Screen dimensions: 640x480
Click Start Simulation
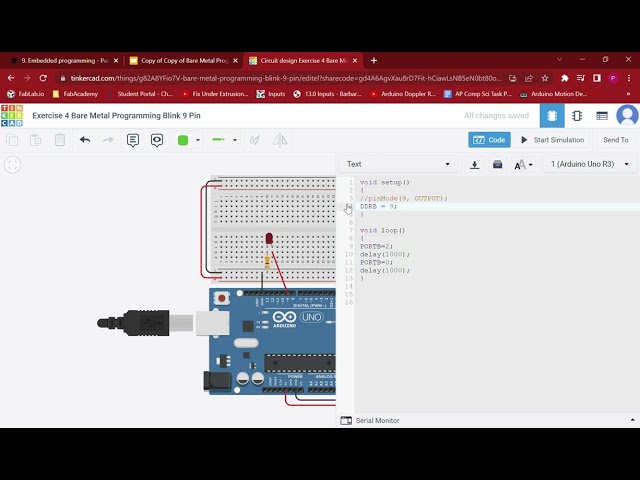pyautogui.click(x=553, y=140)
